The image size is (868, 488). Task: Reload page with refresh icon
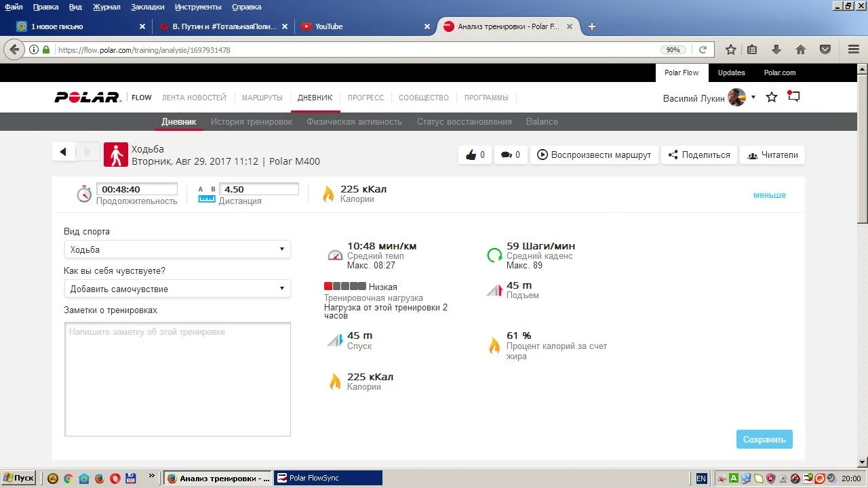pyautogui.click(x=703, y=49)
